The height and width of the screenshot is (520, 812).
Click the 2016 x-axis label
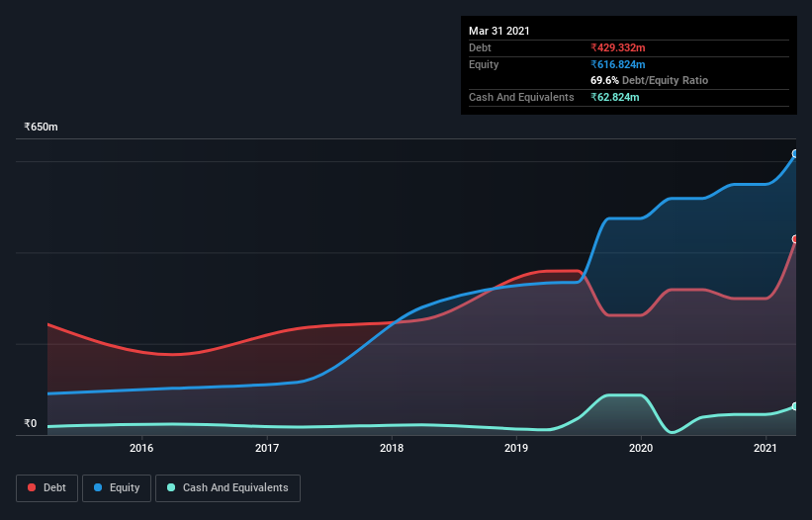point(141,448)
